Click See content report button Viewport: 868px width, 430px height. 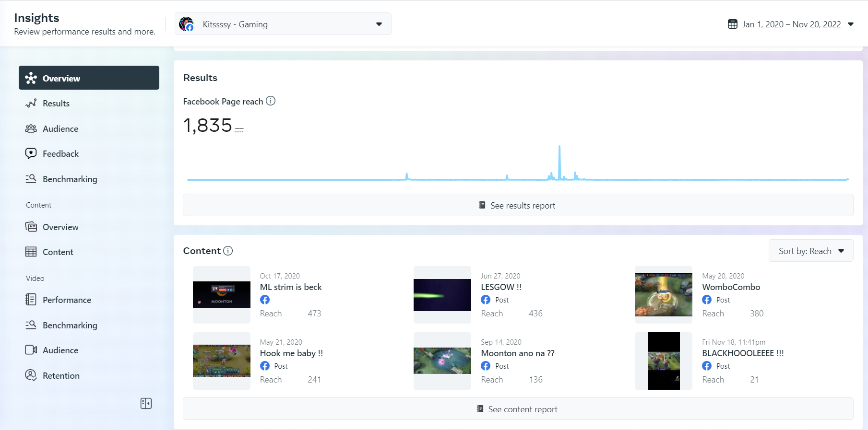coord(518,409)
